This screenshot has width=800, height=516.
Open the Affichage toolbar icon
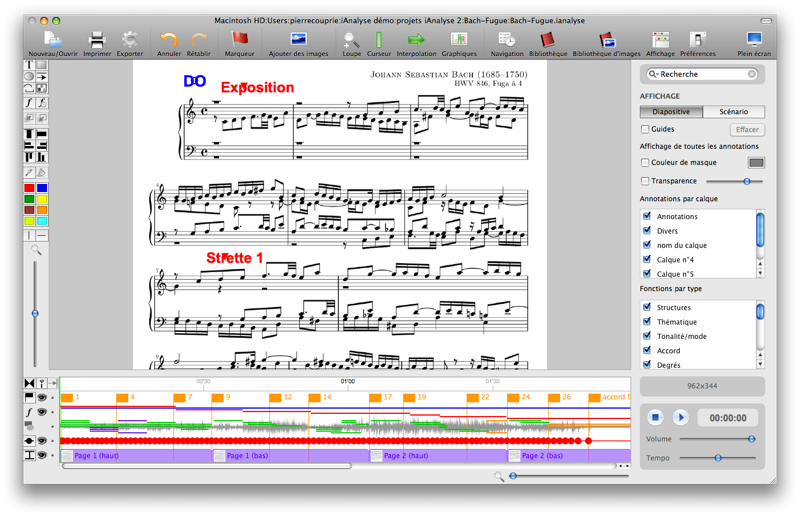point(660,40)
